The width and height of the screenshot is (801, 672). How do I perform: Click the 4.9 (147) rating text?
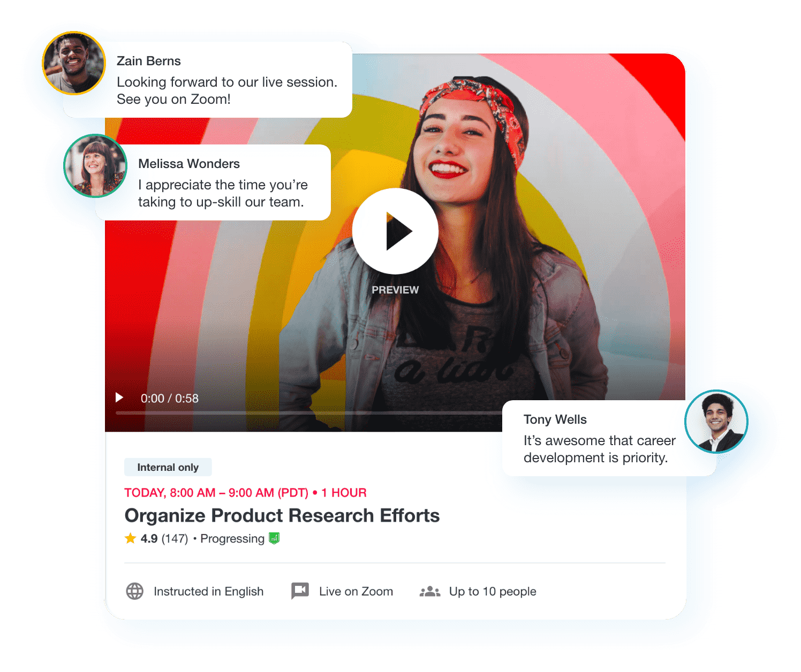pyautogui.click(x=164, y=539)
